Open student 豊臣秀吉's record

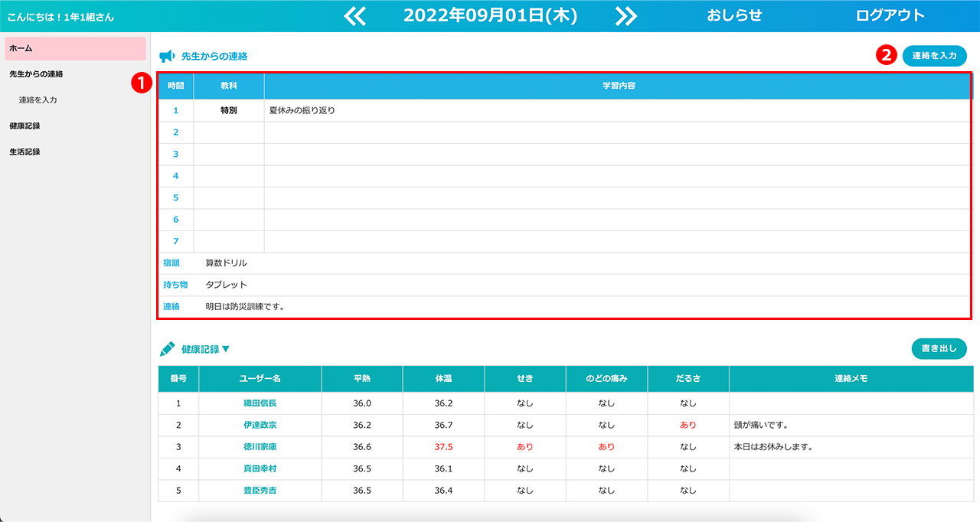point(260,491)
